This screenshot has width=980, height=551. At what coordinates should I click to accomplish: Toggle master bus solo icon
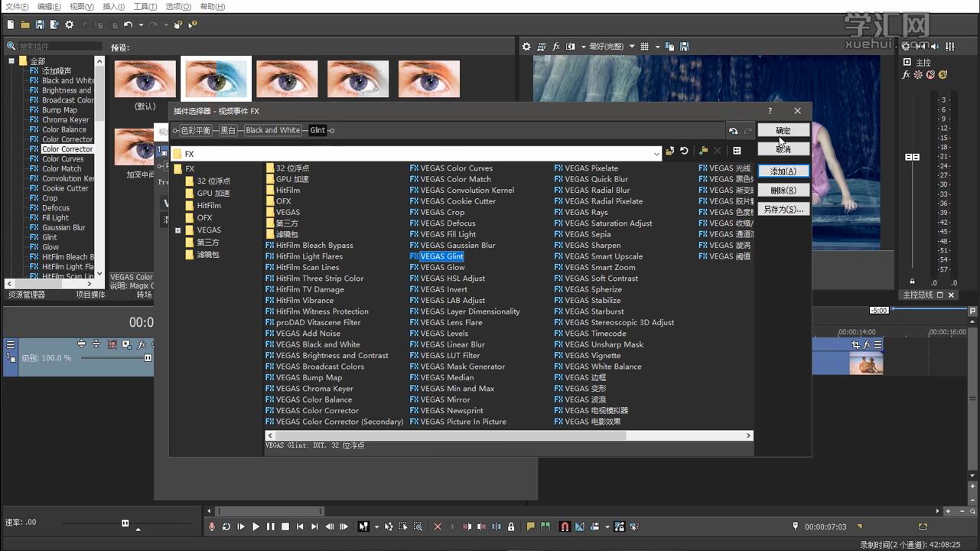pyautogui.click(x=943, y=75)
